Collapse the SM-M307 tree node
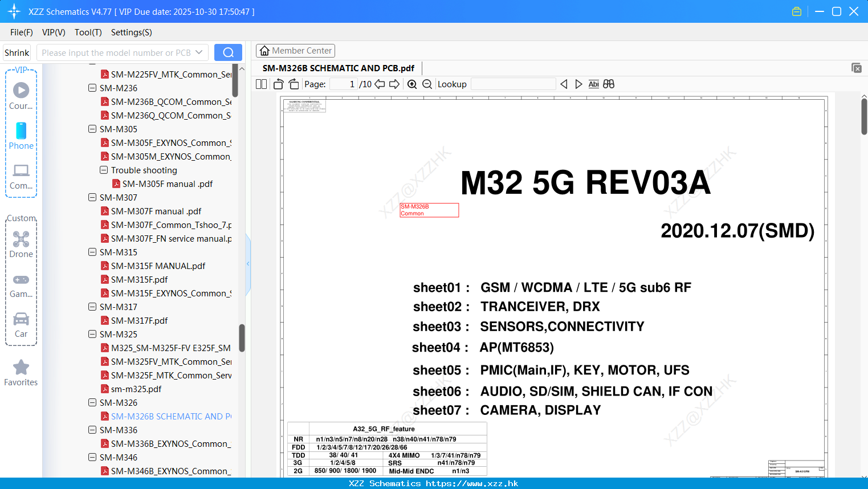 coord(92,198)
